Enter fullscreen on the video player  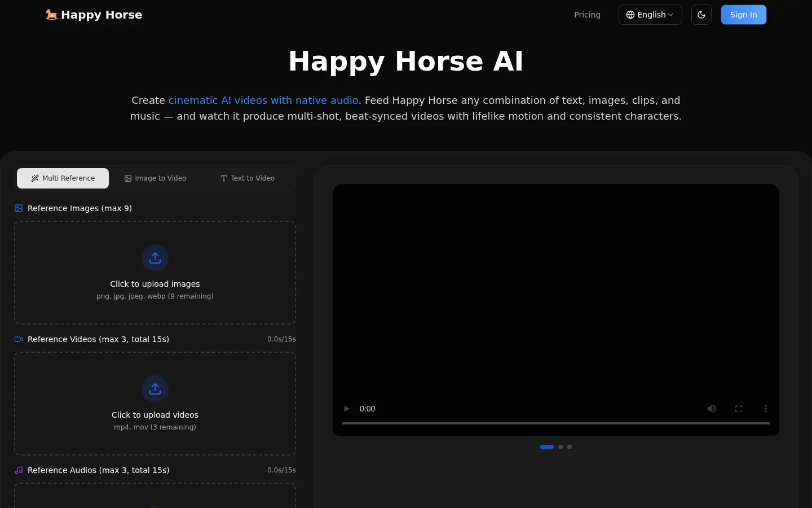[x=739, y=409]
